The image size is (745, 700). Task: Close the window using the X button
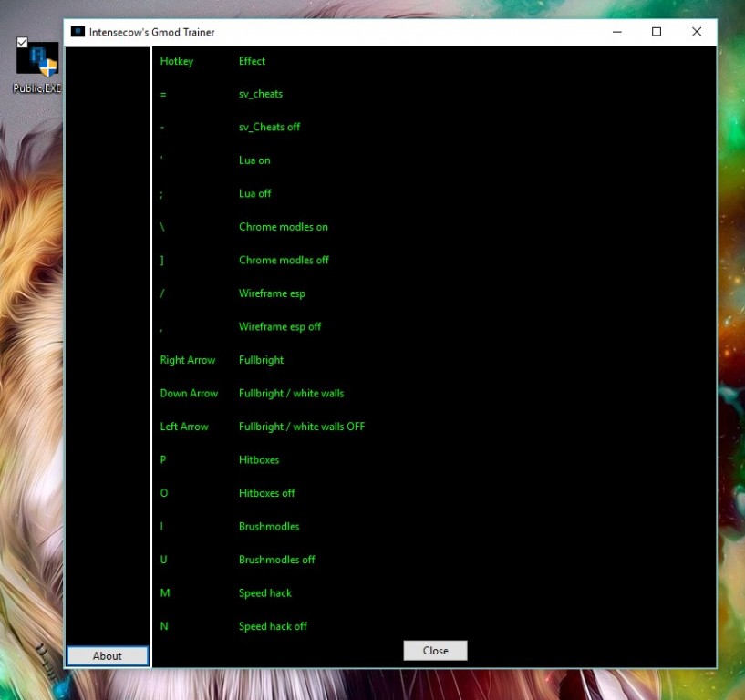(697, 32)
